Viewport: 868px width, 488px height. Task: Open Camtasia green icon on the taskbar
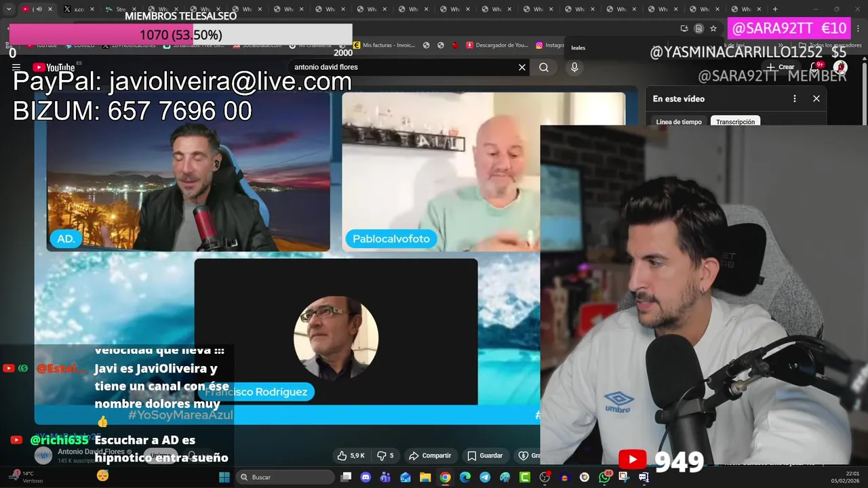(525, 477)
